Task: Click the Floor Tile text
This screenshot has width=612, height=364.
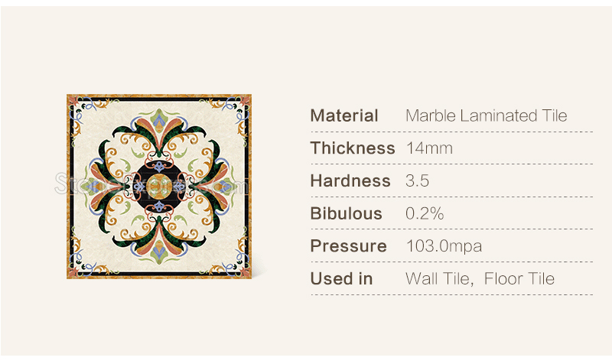Action: click(x=519, y=279)
